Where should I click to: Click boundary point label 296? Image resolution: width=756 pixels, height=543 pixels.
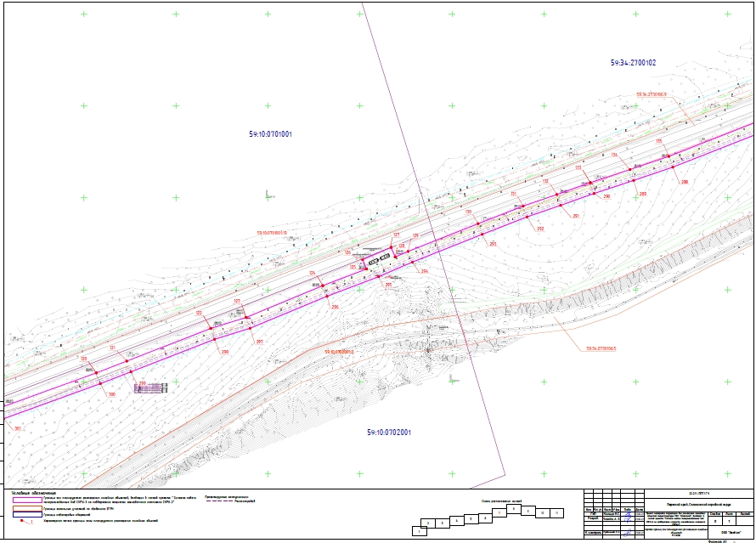click(x=335, y=307)
